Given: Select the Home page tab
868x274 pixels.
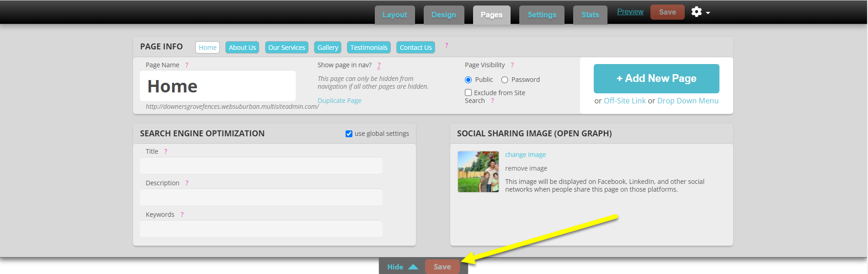Looking at the screenshot, I should [208, 48].
